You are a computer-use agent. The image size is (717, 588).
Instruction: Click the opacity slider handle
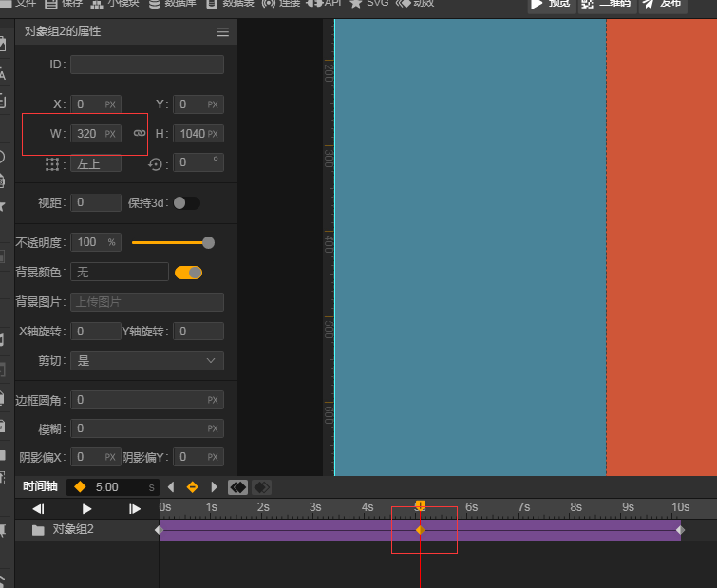(x=208, y=242)
